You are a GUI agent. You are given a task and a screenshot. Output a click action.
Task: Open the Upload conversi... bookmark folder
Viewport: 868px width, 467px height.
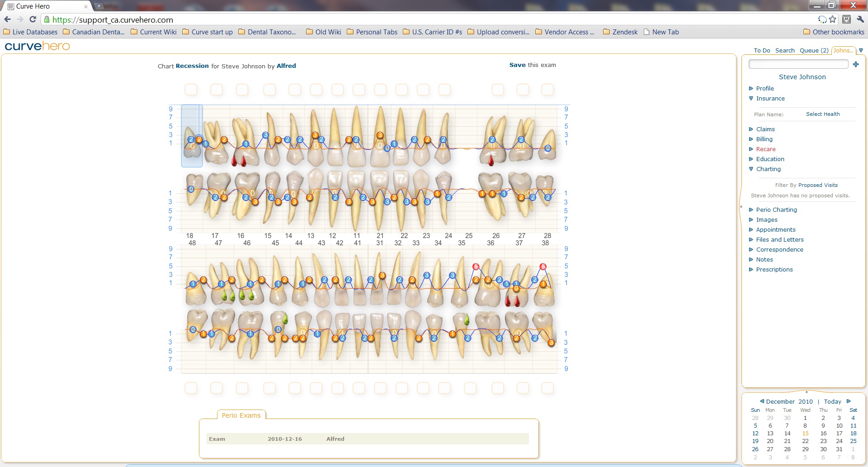(499, 32)
